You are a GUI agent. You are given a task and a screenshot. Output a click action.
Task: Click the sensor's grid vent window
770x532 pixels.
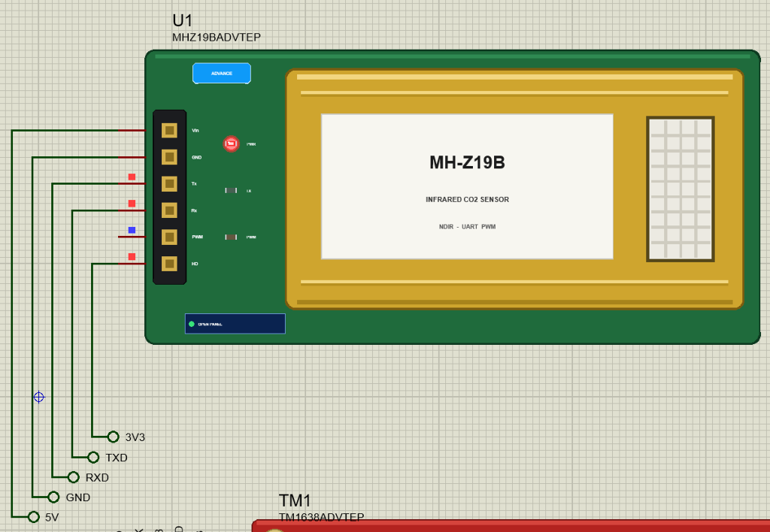coord(680,189)
